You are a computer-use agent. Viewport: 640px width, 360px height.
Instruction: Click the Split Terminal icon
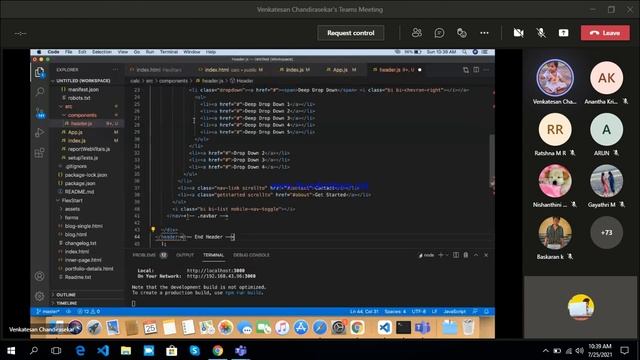tap(456, 255)
